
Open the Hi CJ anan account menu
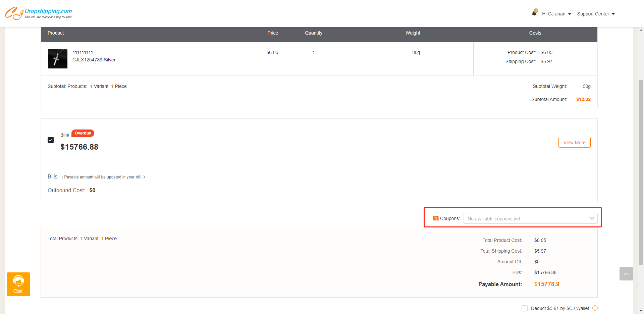(x=556, y=14)
